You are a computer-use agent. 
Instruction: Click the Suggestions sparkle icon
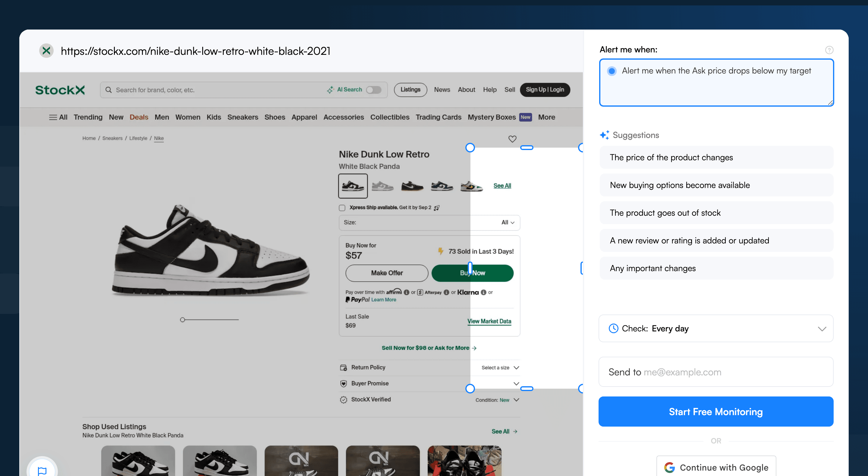click(x=604, y=135)
